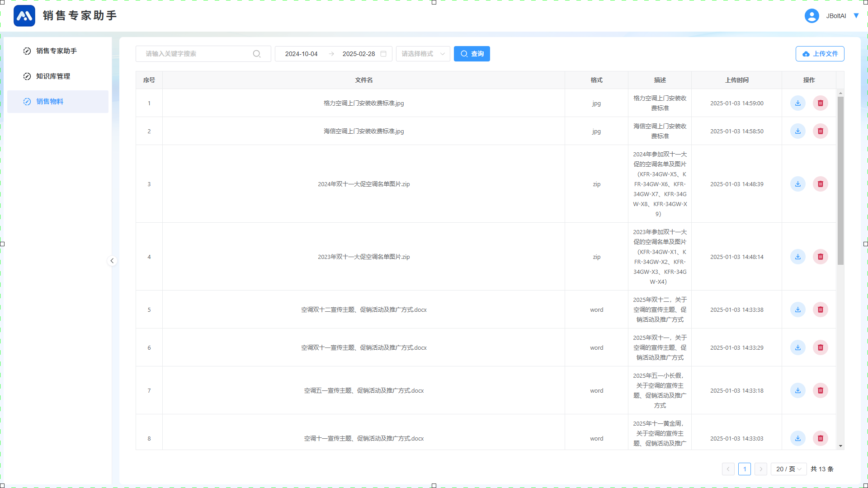Click file name 2024年双十一大促空调名单图片.zip

pos(364,184)
